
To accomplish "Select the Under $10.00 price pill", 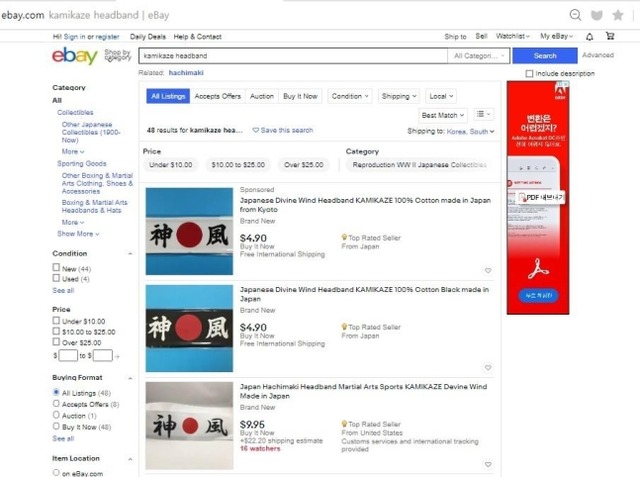I will tap(171, 165).
